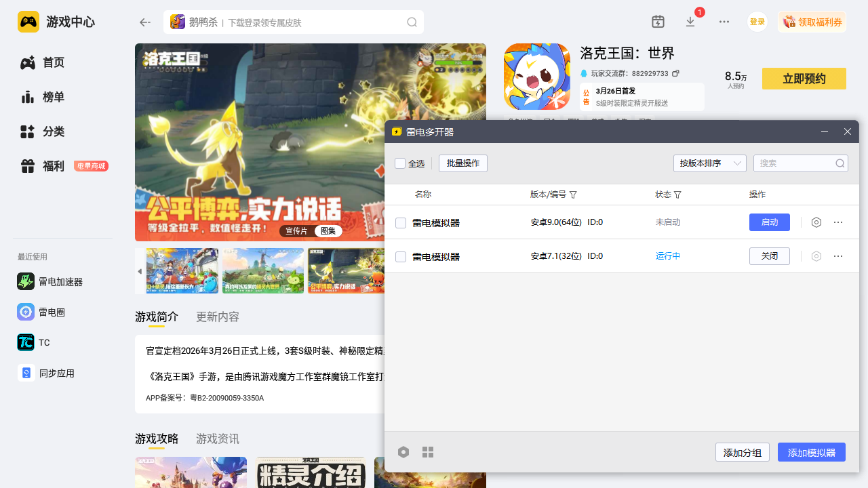Viewport: 868px width, 488px height.
Task: Click the back arrow in the game center
Action: [145, 22]
